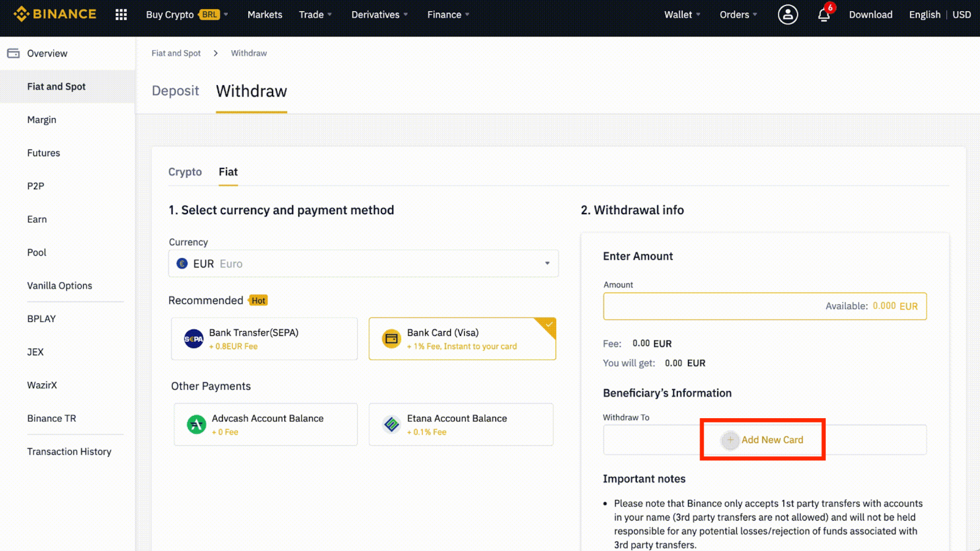
Task: Switch to the Deposit tab
Action: coord(175,91)
